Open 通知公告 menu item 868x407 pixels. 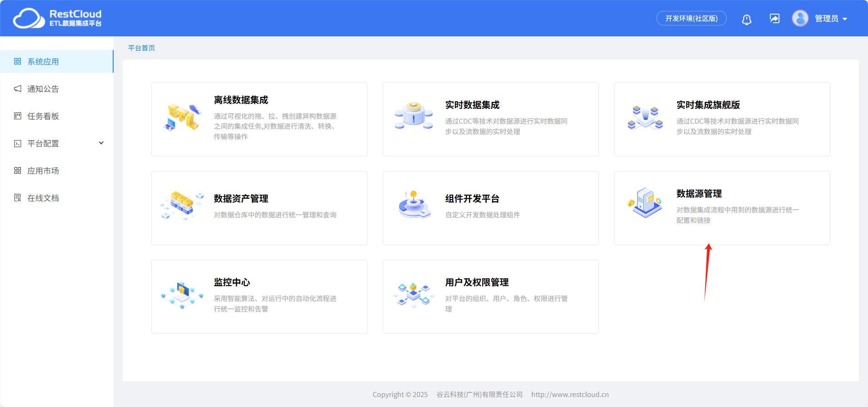[x=57, y=89]
